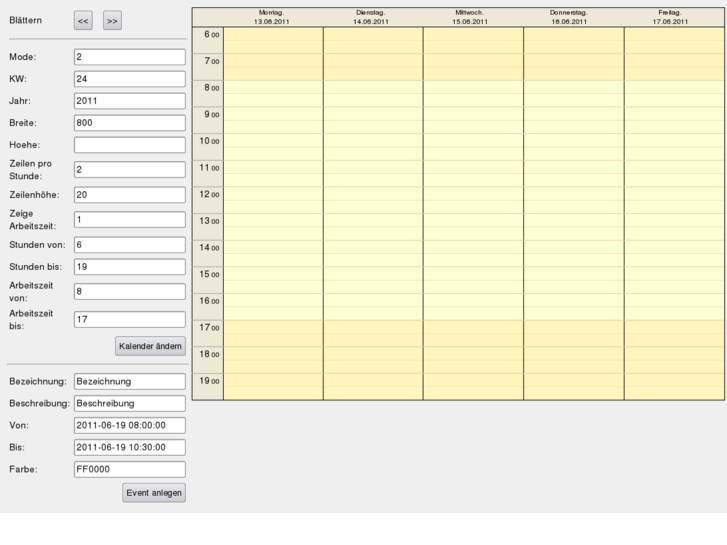Image resolution: width=727 pixels, height=545 pixels.
Task: Click the Zeilen pro Stunde input field
Action: (x=130, y=169)
